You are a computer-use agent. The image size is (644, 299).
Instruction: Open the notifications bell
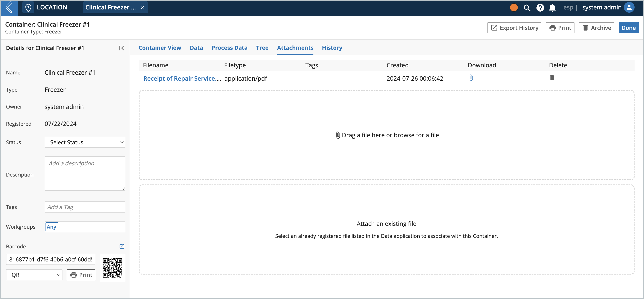[x=552, y=8]
